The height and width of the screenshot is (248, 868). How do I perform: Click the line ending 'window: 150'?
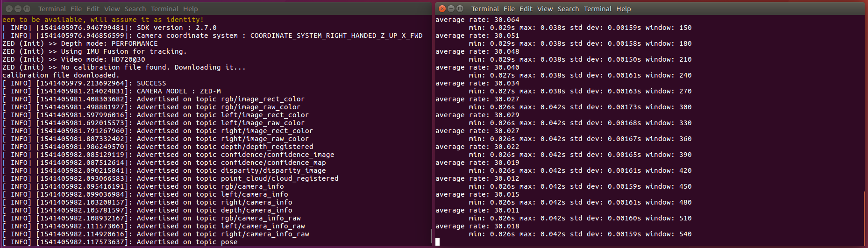(x=580, y=28)
